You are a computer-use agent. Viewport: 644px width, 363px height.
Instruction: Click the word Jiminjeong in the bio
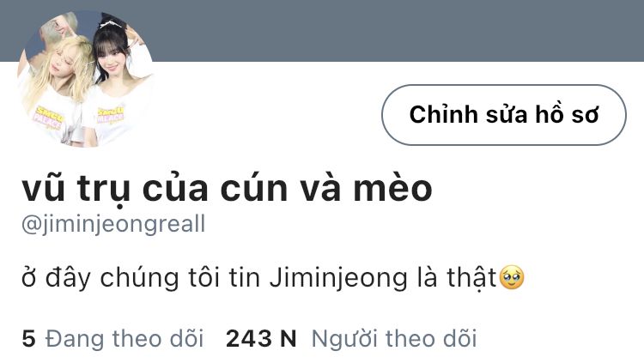[338, 278]
